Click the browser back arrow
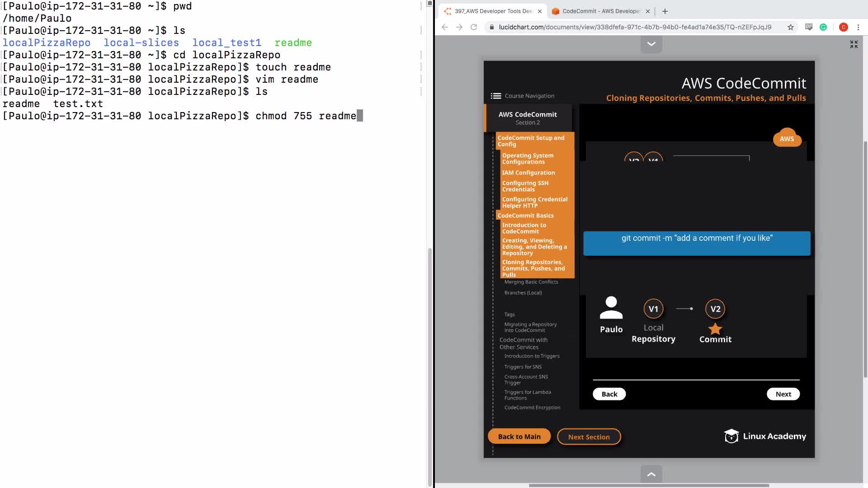This screenshot has width=868, height=488. 445,27
